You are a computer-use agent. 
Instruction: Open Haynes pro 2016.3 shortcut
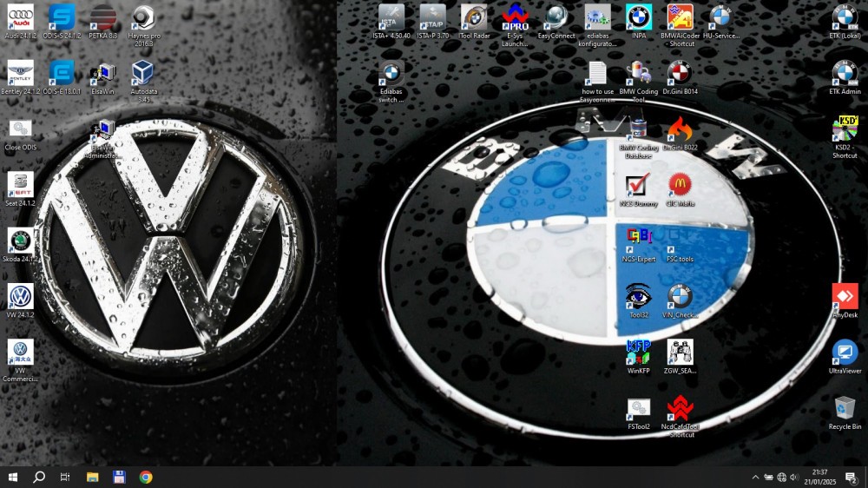pyautogui.click(x=144, y=25)
